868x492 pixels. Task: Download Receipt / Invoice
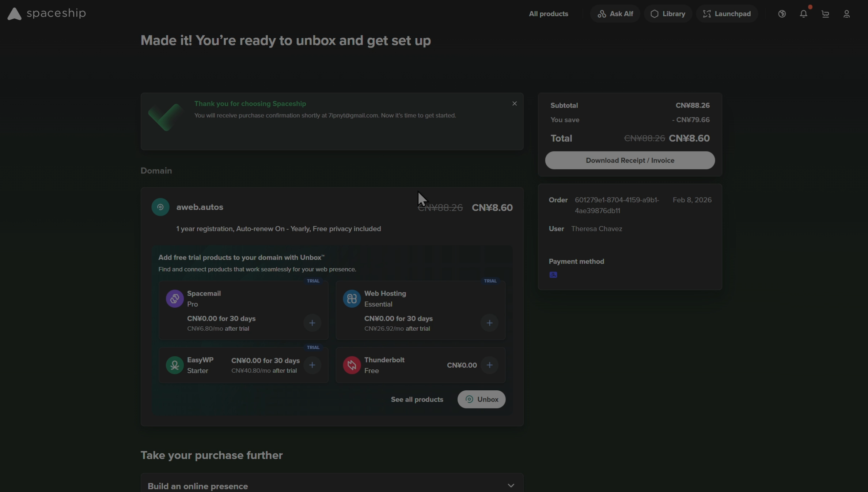pyautogui.click(x=630, y=160)
